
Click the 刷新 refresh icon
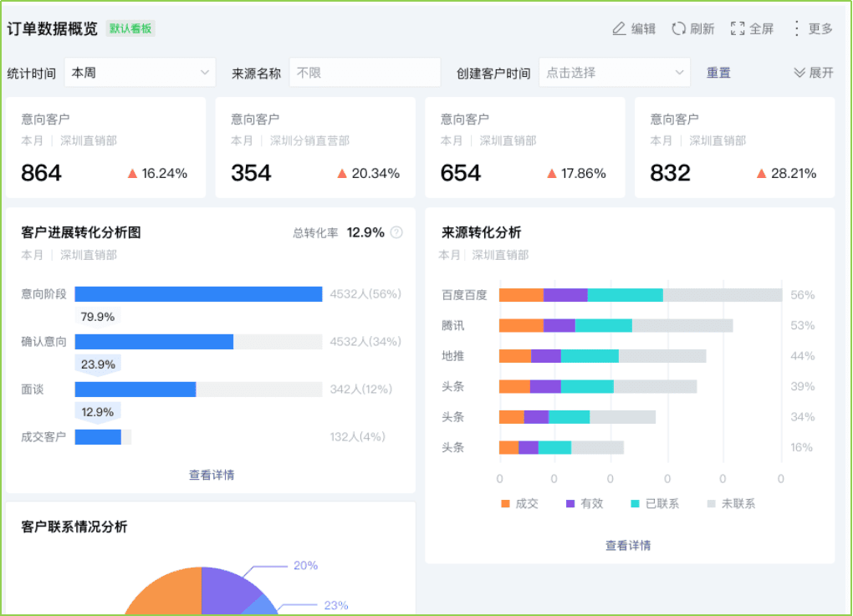tap(679, 28)
